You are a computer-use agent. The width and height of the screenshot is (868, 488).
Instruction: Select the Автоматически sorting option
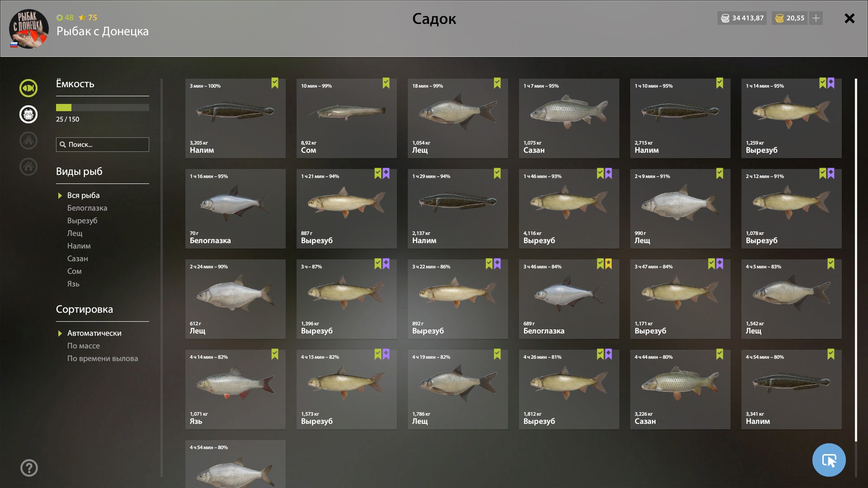(94, 333)
